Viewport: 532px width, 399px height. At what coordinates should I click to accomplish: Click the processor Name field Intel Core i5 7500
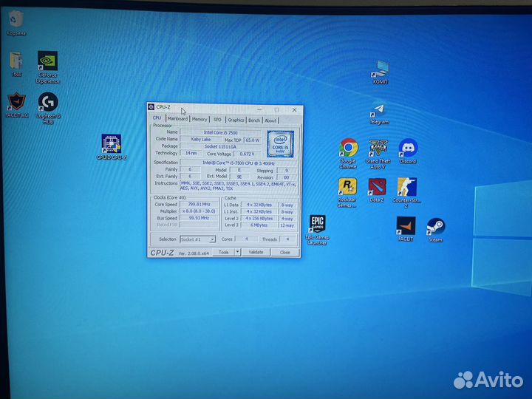[220, 132]
